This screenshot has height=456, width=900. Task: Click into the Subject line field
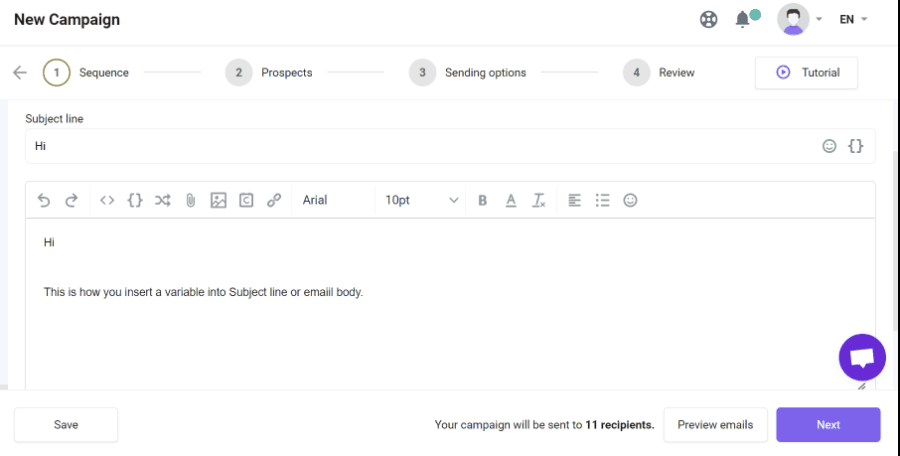coord(420,146)
